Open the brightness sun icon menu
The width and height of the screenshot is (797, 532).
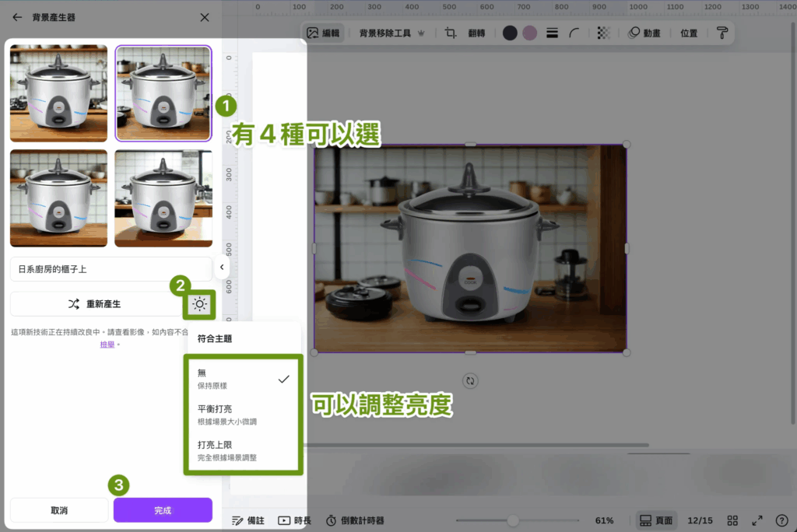coord(200,304)
